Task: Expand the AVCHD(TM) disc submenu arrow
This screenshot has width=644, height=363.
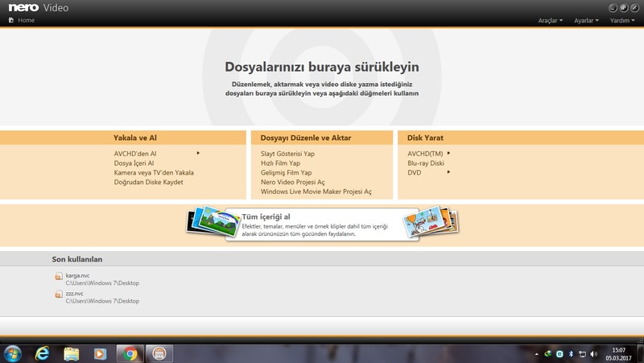Action: 448,153
